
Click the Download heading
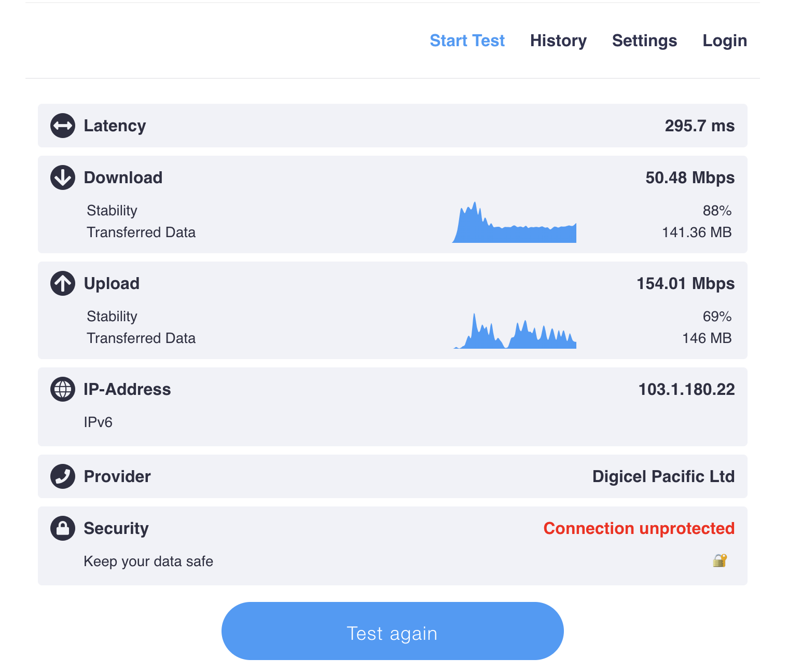123,177
